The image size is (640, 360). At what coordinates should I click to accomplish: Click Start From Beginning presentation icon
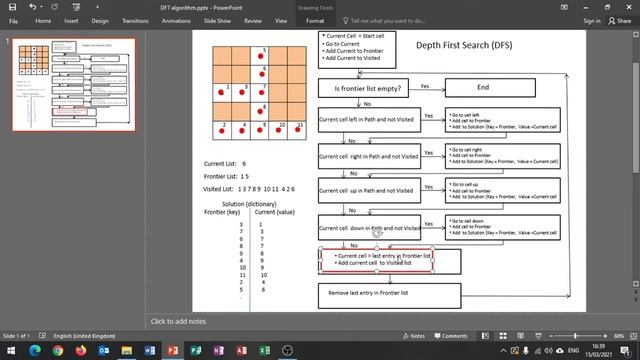click(76, 7)
